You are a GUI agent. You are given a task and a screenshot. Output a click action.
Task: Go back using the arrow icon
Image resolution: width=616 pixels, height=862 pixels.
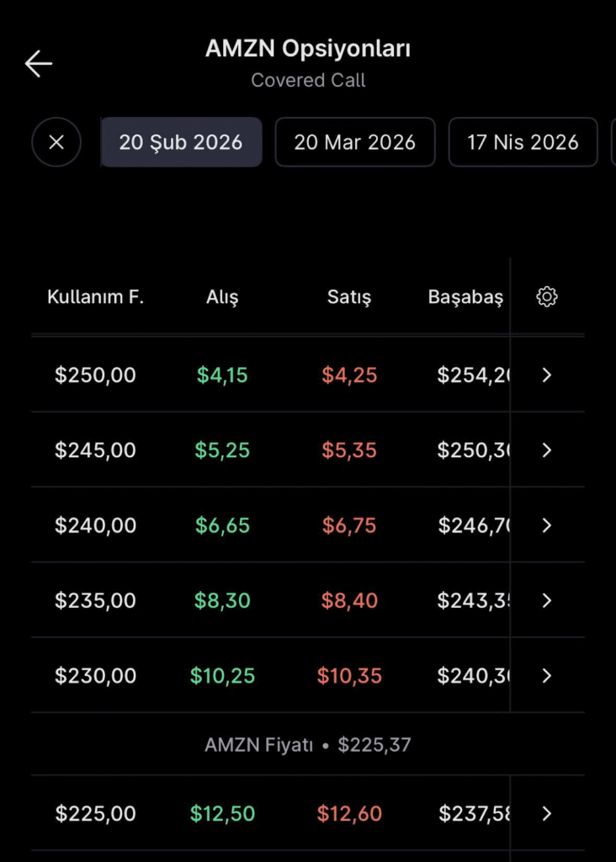tap(39, 64)
